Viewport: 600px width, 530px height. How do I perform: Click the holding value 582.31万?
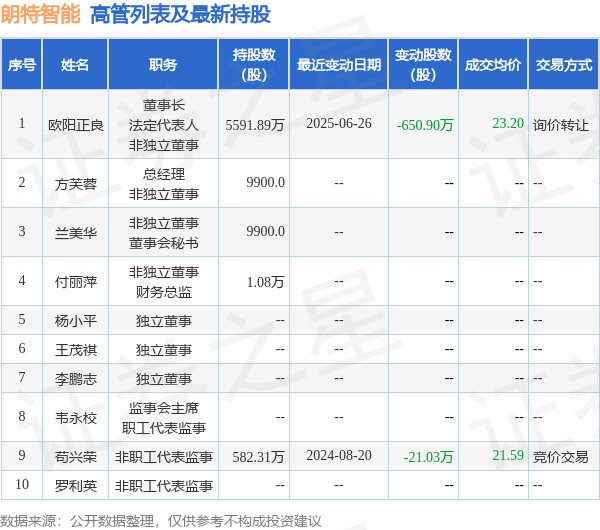258,457
